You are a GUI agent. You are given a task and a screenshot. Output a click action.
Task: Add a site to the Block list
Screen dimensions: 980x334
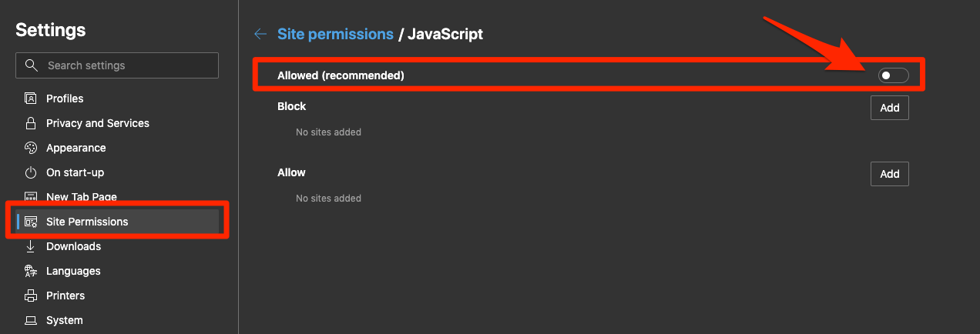[890, 108]
